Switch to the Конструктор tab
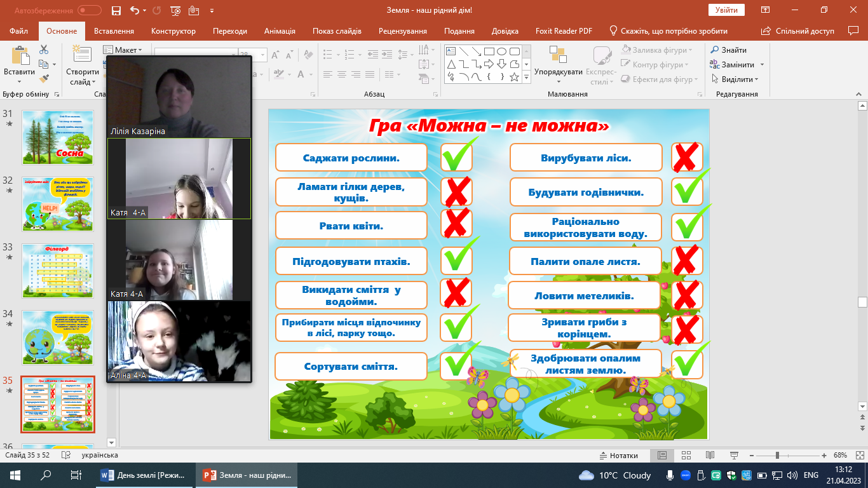The height and width of the screenshot is (488, 868). tap(173, 30)
